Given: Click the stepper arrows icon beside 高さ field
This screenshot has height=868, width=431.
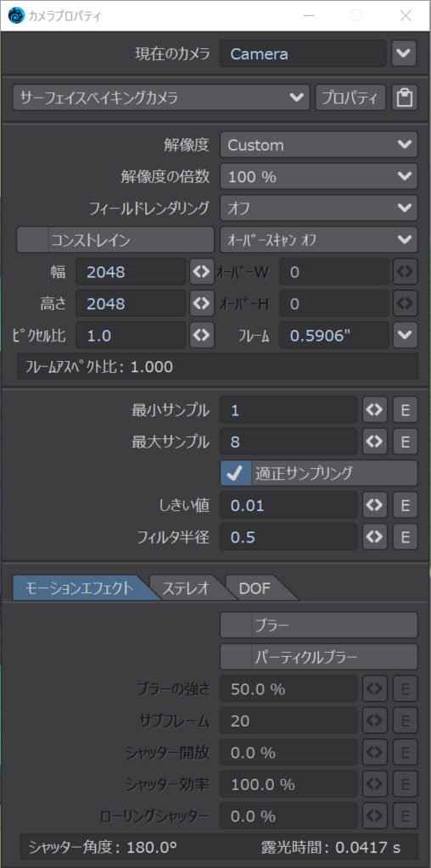Looking at the screenshot, I should click(x=202, y=303).
